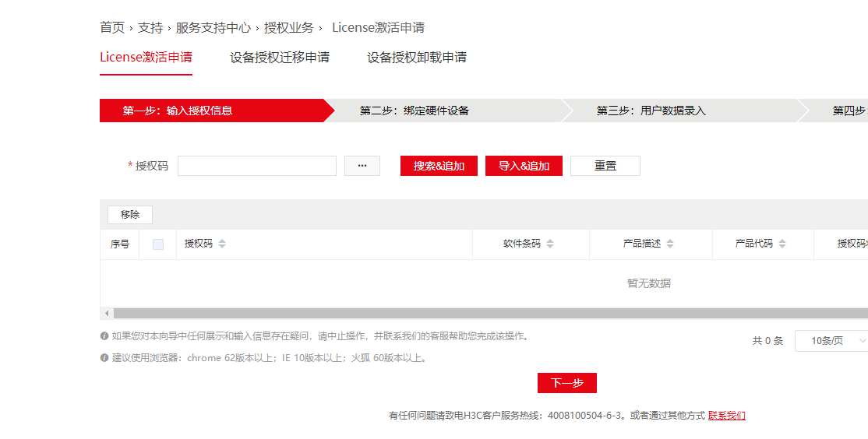Focus the 授权码 text input field
Screen dimensions: 868x439
coord(256,166)
